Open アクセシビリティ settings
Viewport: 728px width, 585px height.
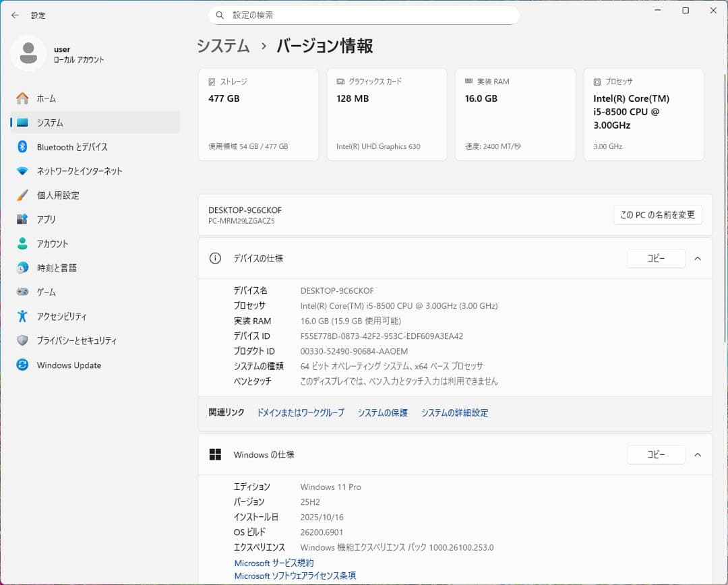tap(65, 316)
